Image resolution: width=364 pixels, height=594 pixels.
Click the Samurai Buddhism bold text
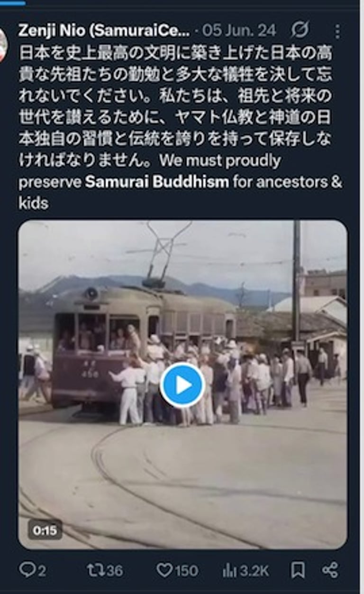[x=157, y=182]
